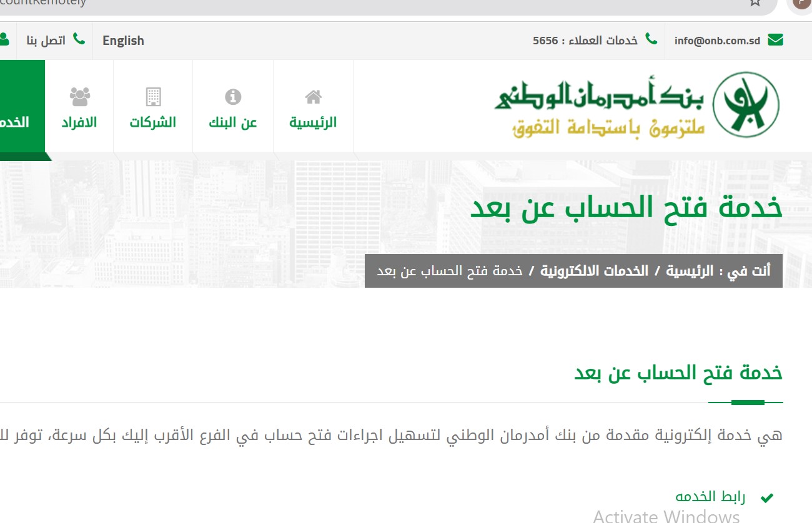
Task: Click the green user icon in the top bar
Action: click(x=4, y=39)
